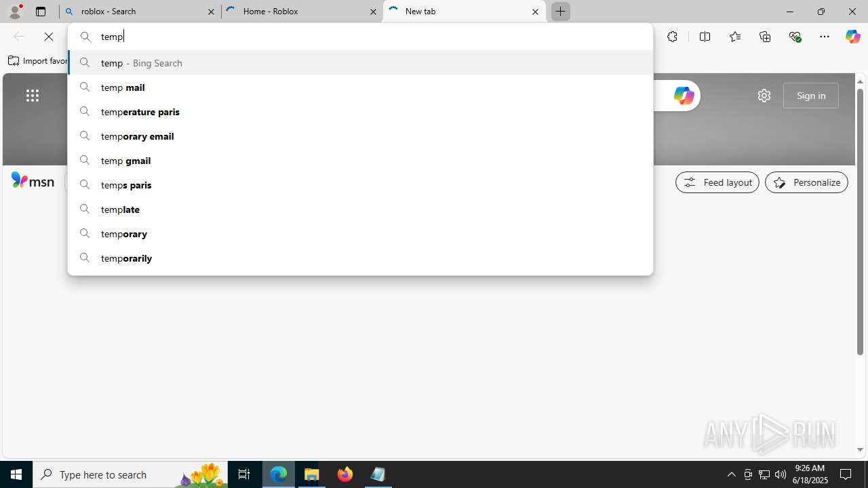Image resolution: width=868 pixels, height=488 pixels.
Task: Select suggestion 'template'
Action: click(360, 209)
